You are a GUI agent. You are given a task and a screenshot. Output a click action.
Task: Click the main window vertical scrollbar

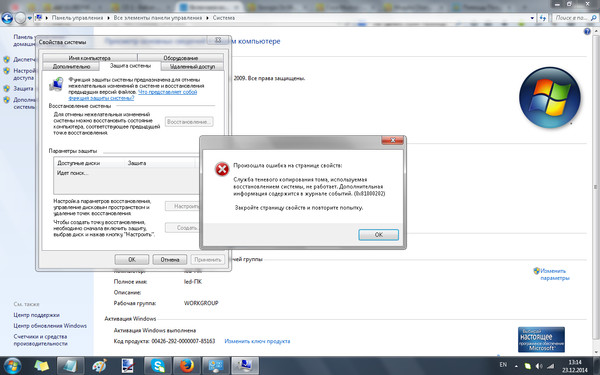click(596, 188)
